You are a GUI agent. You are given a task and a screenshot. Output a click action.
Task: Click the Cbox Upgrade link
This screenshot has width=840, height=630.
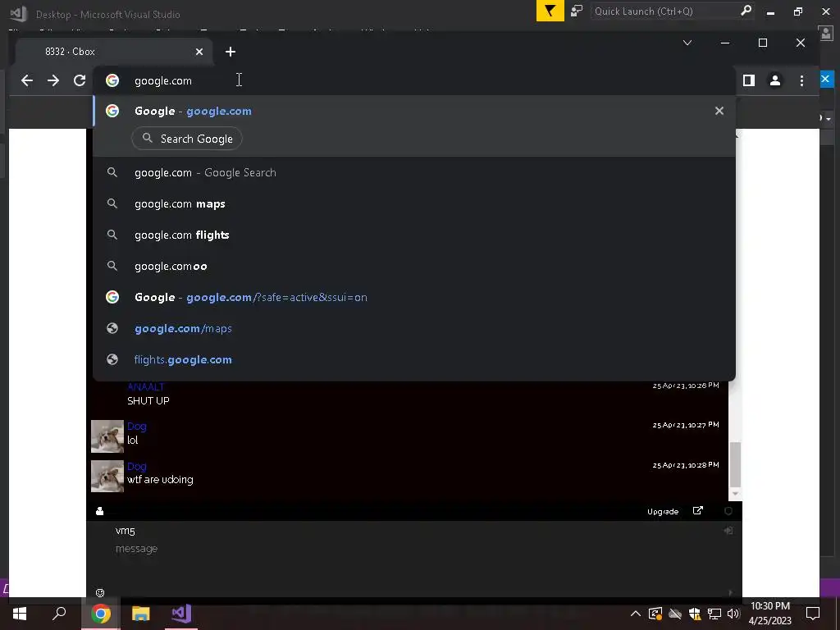point(663,512)
